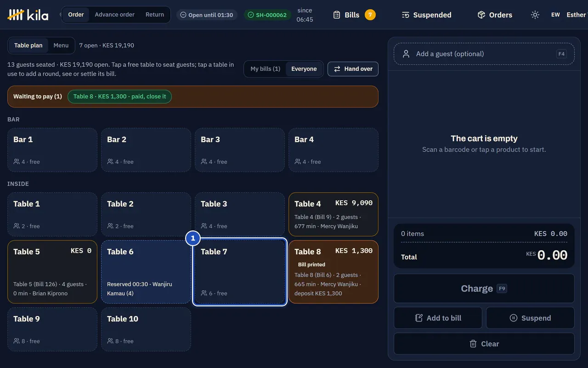
Task: Click the pause icon on Suspend
Action: [514, 318]
